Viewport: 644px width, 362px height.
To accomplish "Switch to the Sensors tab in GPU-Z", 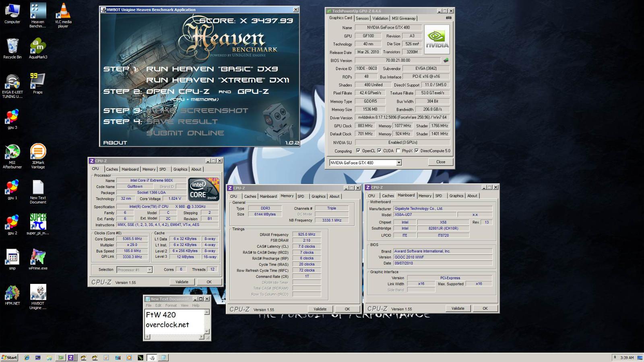I will [x=362, y=19].
